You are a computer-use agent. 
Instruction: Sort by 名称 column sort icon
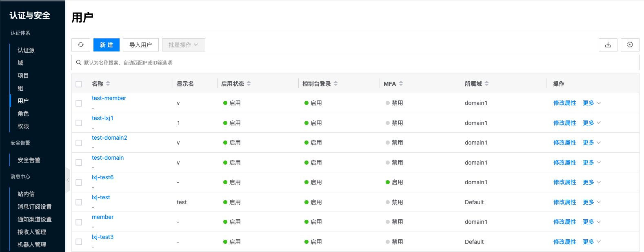coord(108,84)
